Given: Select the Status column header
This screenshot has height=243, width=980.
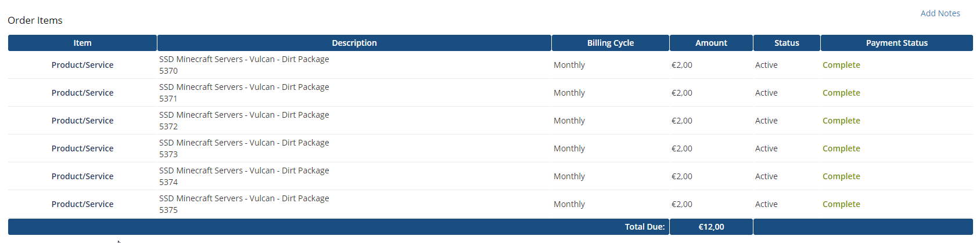Looking at the screenshot, I should pyautogui.click(x=787, y=43).
